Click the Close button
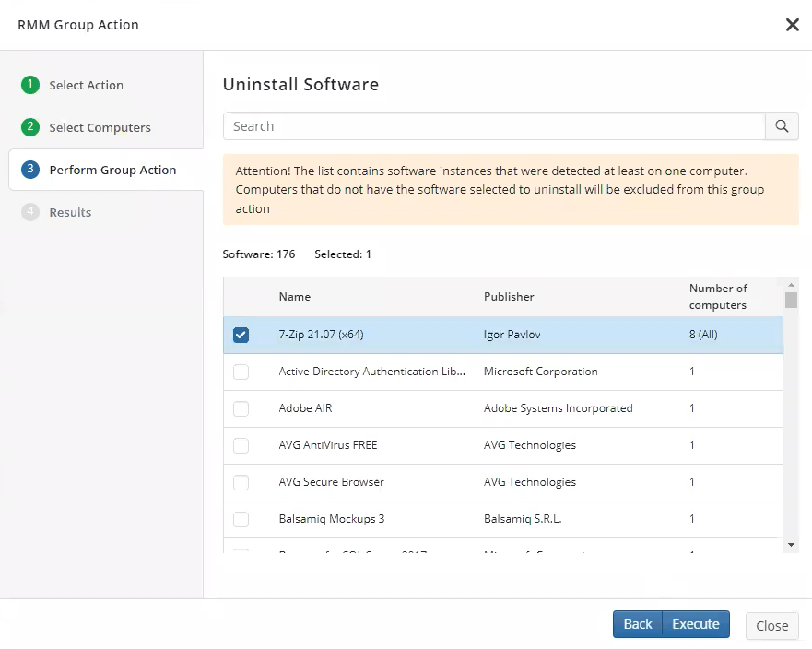Viewport: 812px width, 649px height. pos(772,626)
